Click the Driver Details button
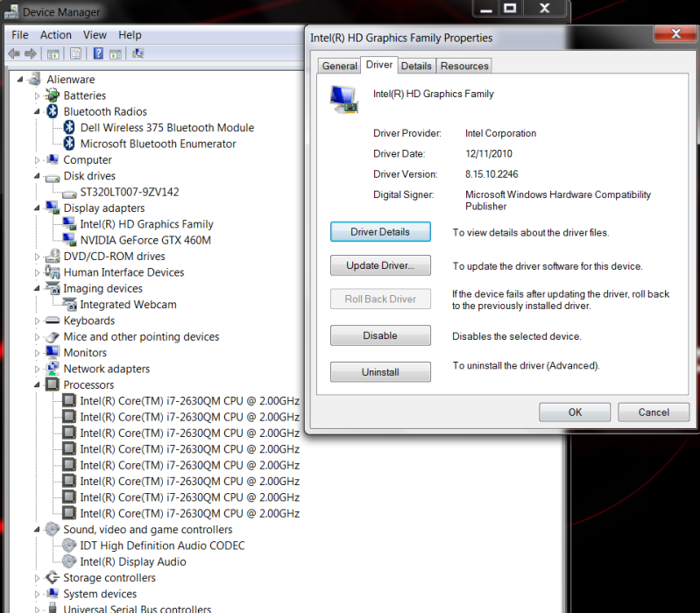This screenshot has width=700, height=613. [x=380, y=232]
